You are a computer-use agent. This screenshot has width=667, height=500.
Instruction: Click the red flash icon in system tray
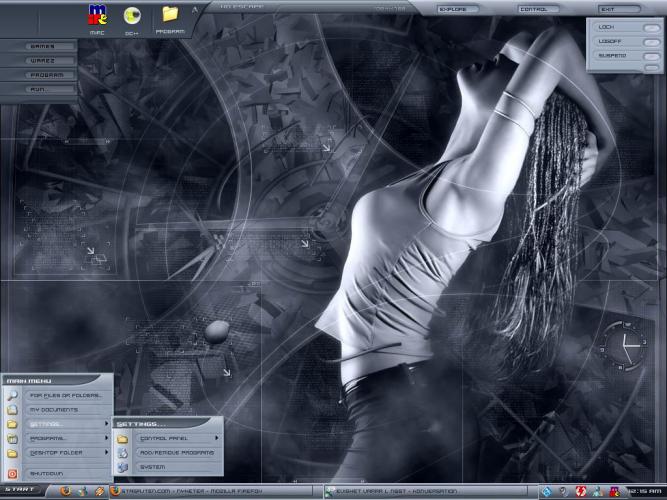tap(580, 491)
